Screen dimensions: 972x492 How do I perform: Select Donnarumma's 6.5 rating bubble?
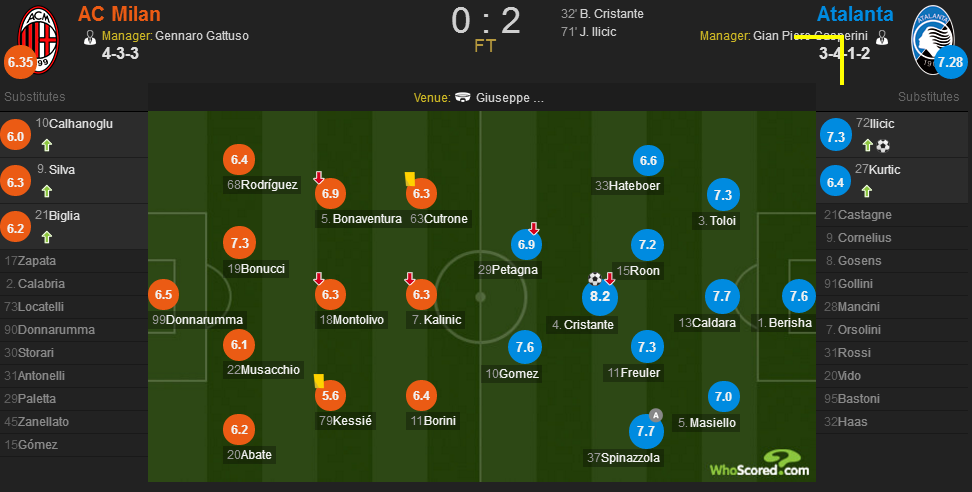pyautogui.click(x=164, y=294)
